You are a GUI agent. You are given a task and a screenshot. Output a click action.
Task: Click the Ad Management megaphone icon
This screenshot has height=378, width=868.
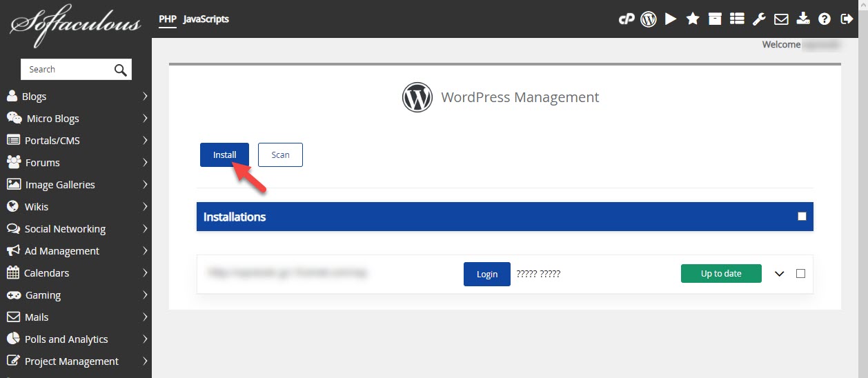(x=13, y=250)
